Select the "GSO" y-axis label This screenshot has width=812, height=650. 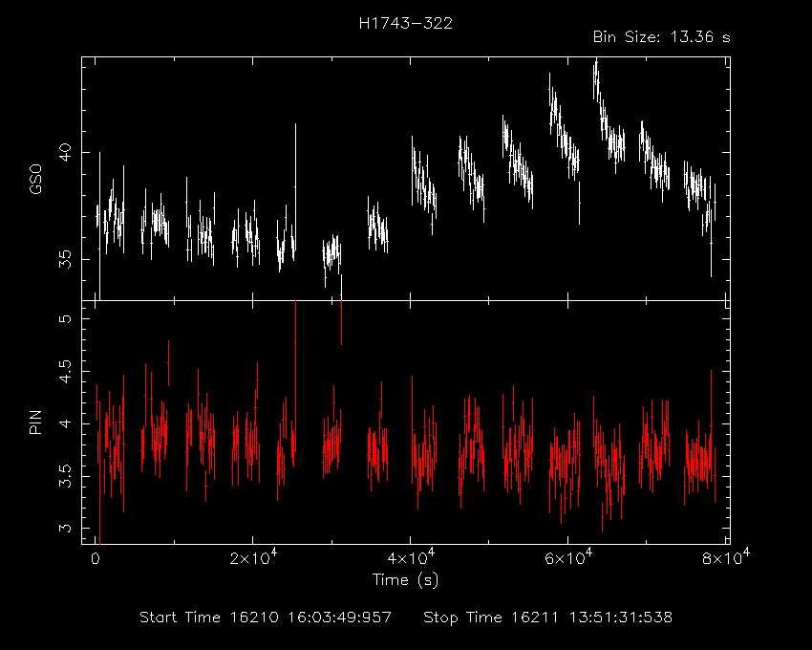(35, 179)
